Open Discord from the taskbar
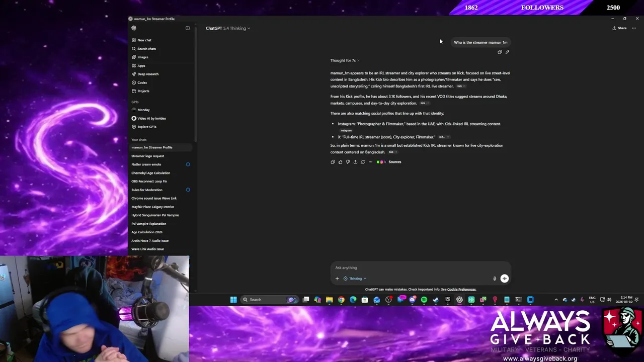Screen dimensions: 644x362 pyautogui.click(x=413, y=300)
